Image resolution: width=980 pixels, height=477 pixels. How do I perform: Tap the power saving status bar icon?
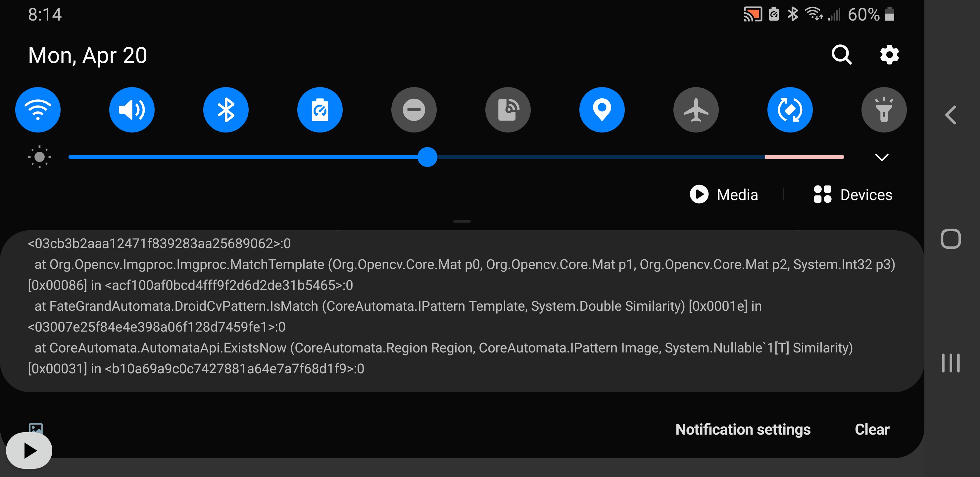tap(773, 14)
